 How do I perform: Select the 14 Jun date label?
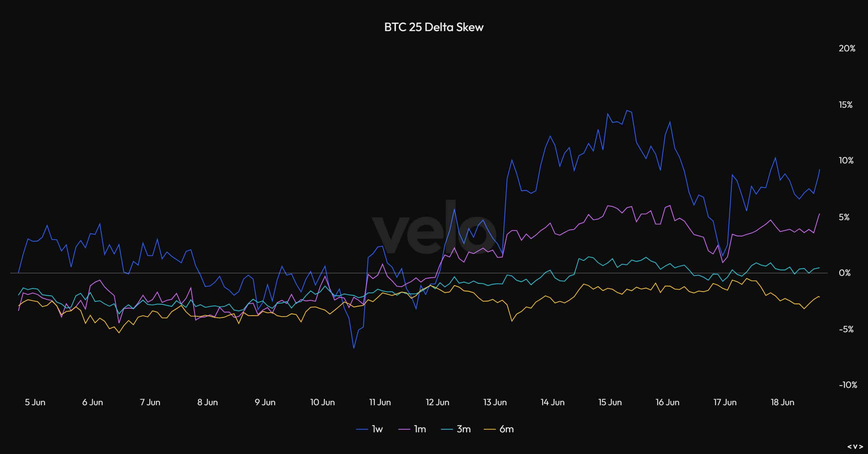(x=552, y=402)
